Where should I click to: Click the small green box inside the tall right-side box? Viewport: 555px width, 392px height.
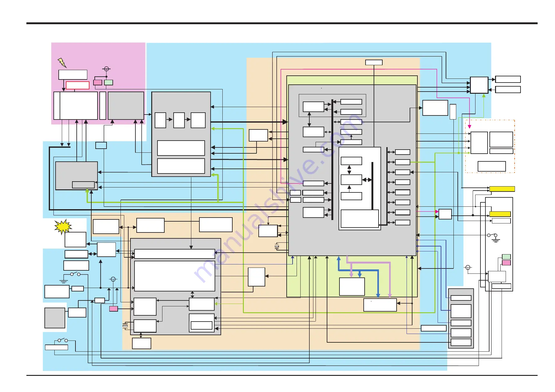pyautogui.click(x=507, y=257)
